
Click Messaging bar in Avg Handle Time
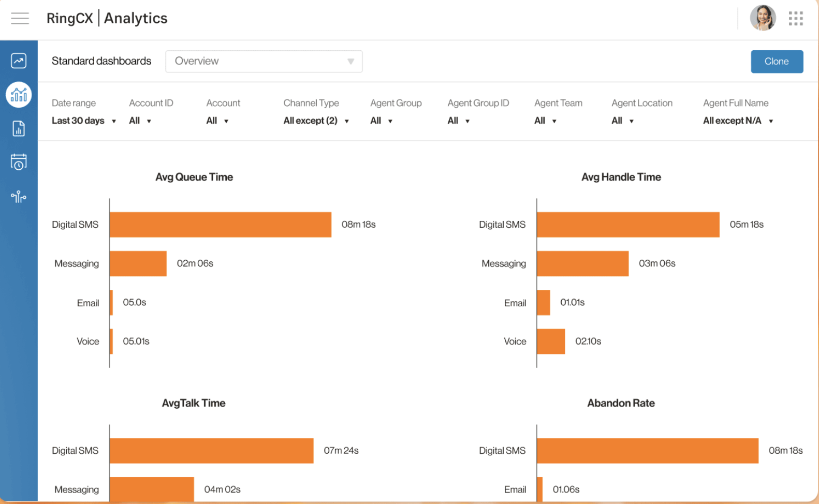[x=582, y=263]
